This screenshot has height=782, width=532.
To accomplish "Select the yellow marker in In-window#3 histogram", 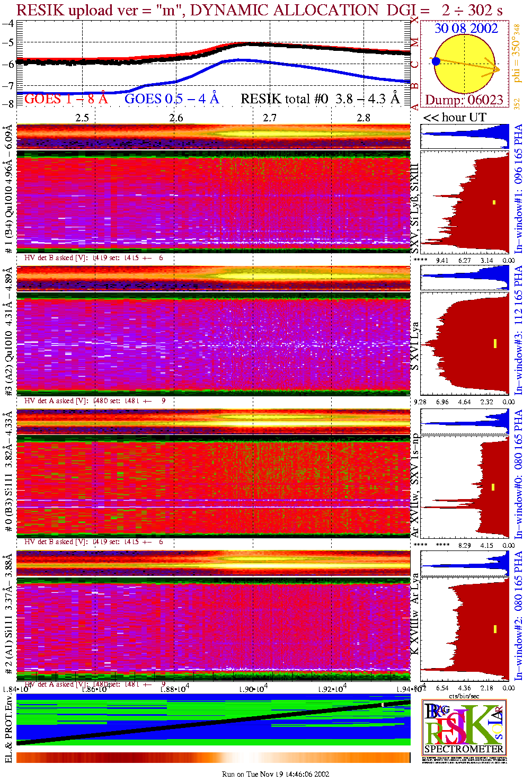I will pos(495,343).
